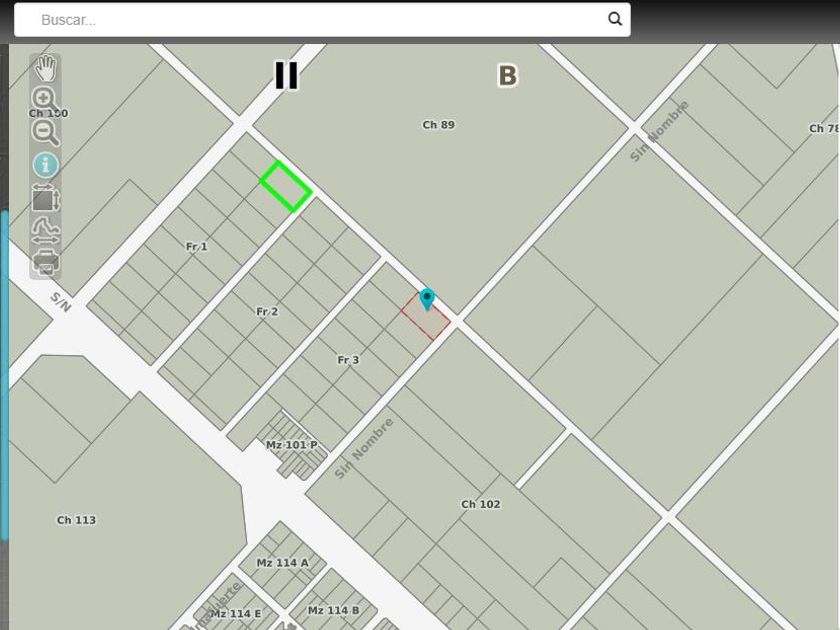Click the Fr 1 block label
The image size is (840, 630).
(x=197, y=247)
